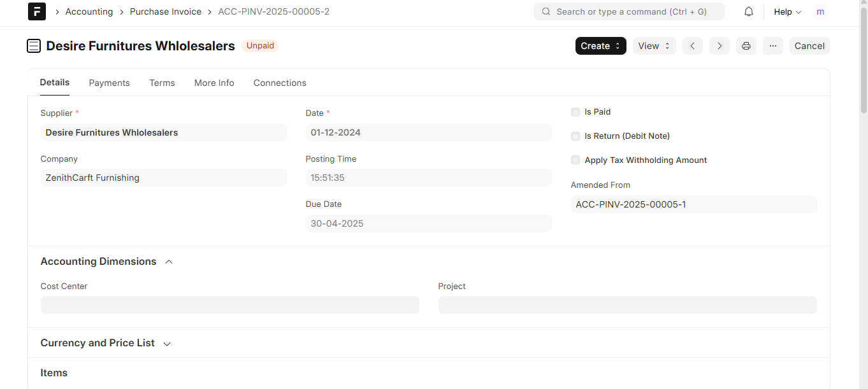Image resolution: width=868 pixels, height=389 pixels.
Task: Switch to the Details tab
Action: 55,83
